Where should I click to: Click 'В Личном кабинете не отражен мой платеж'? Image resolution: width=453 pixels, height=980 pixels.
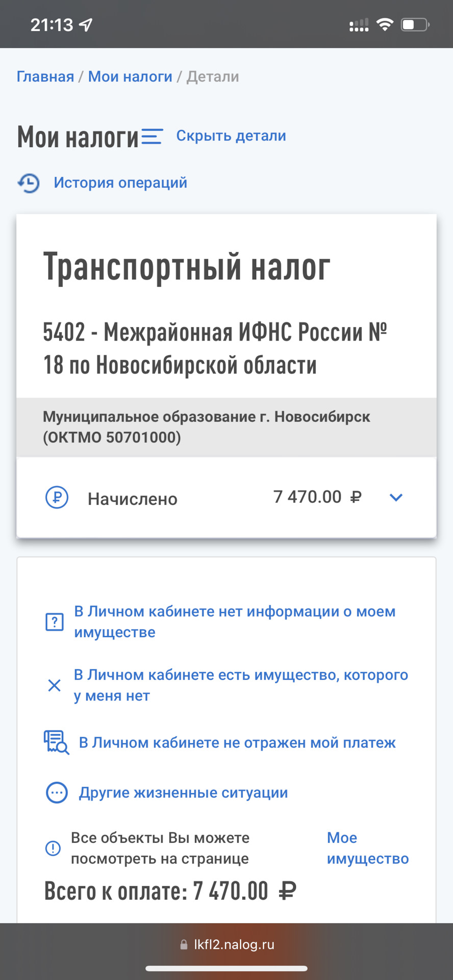[x=237, y=743]
